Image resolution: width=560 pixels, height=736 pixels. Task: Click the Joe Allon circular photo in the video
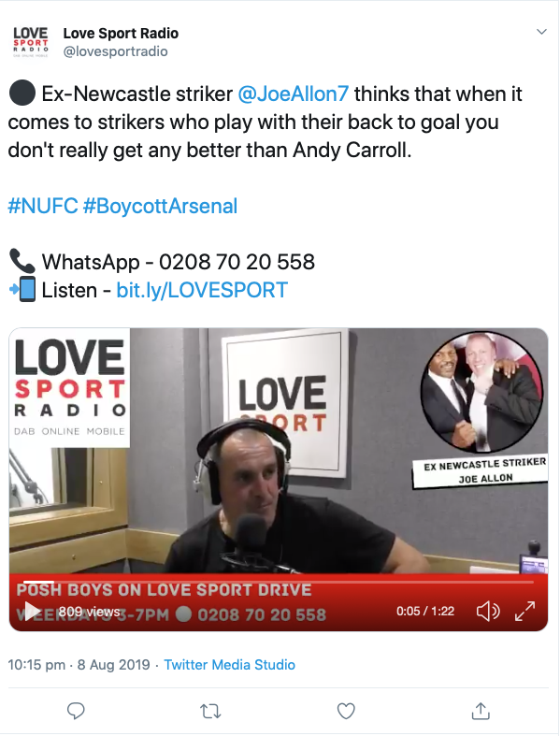coord(481,392)
